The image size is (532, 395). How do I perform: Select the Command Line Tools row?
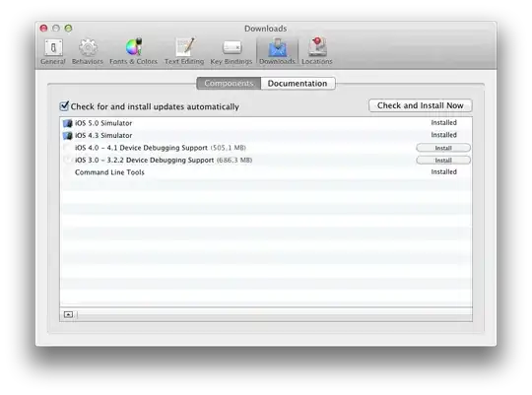click(266, 172)
